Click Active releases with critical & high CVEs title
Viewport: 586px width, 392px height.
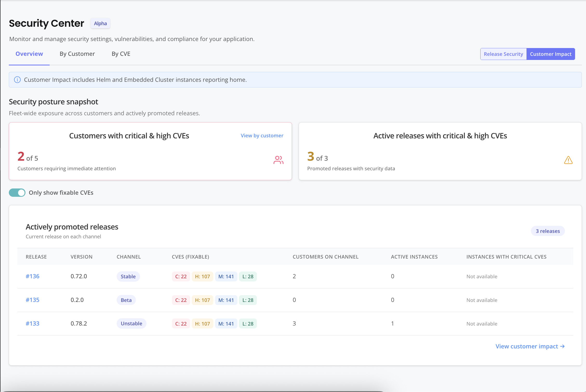click(x=440, y=136)
